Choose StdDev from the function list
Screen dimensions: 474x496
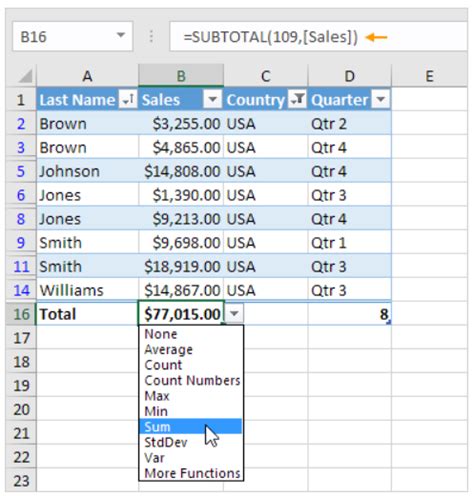(x=191, y=442)
